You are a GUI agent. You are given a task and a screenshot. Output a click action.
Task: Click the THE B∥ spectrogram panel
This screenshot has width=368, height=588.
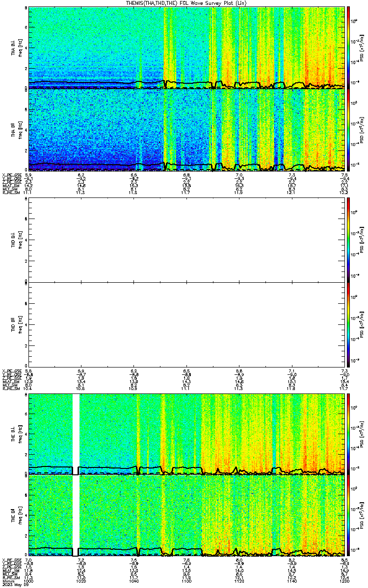pyautogui.click(x=186, y=516)
